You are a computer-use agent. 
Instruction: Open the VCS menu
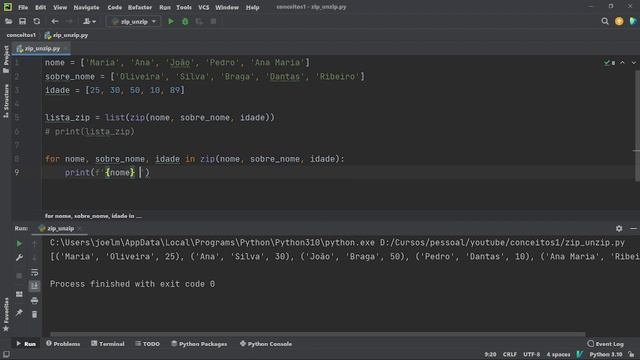[203, 7]
